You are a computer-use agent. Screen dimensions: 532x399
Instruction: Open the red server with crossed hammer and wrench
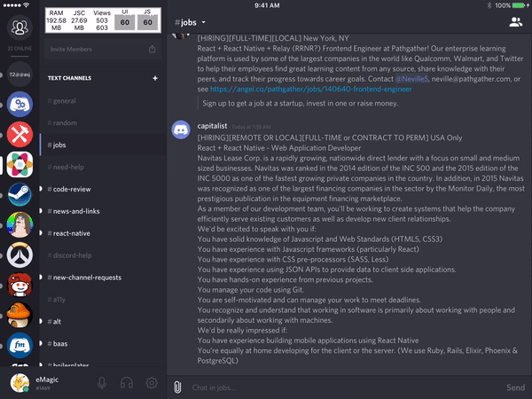[20, 135]
